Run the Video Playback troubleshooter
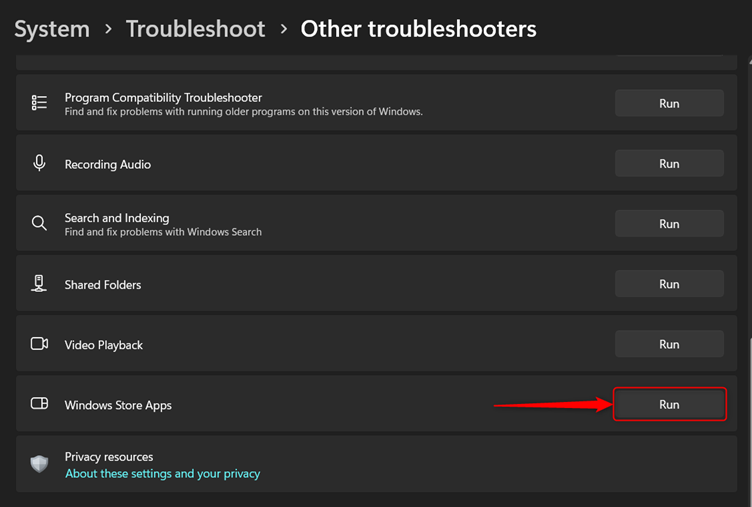 pos(669,344)
